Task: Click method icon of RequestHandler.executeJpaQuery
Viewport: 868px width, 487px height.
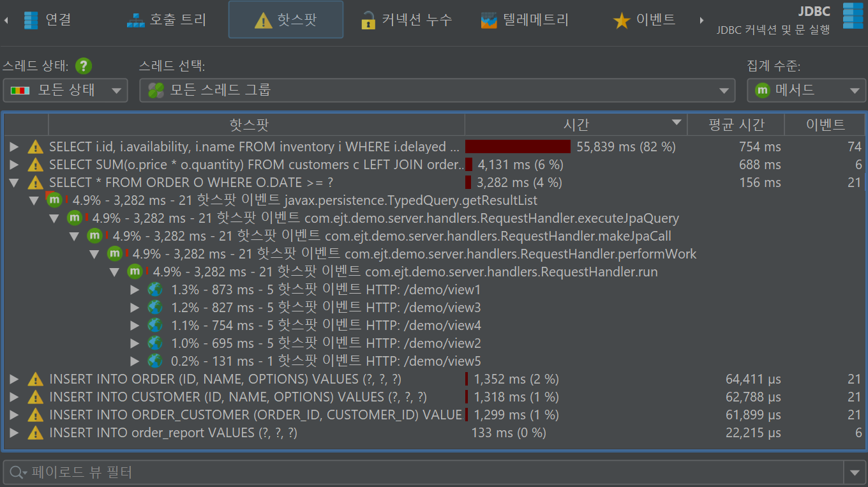Action: coord(75,218)
